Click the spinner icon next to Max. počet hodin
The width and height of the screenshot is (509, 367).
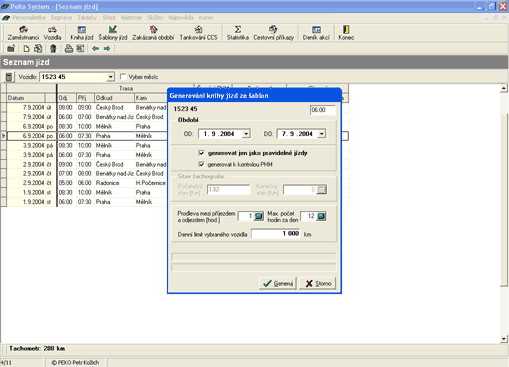(321, 216)
